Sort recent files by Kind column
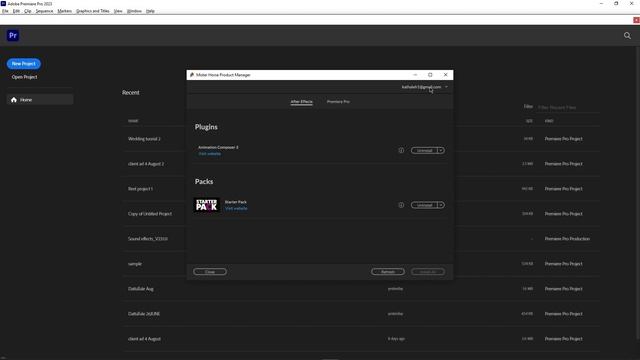Image resolution: width=640 pixels, height=360 pixels. coord(549,121)
